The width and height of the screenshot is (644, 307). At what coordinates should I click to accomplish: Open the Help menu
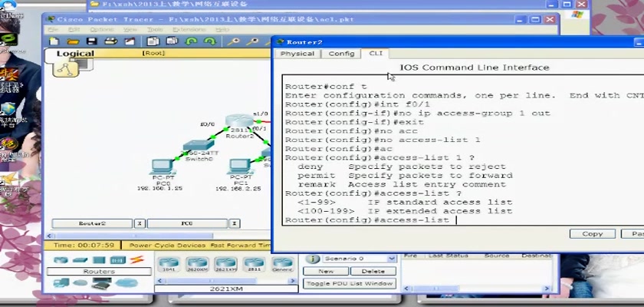click(222, 30)
